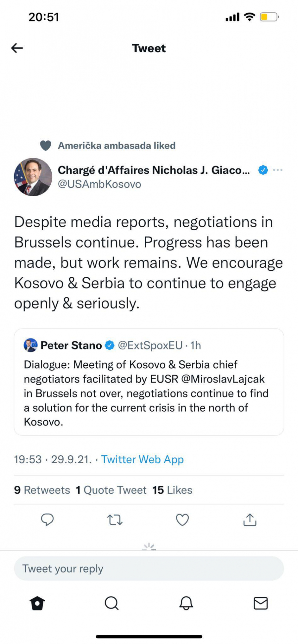Open the profile photo of @USAmbKosovo

[x=33, y=177]
